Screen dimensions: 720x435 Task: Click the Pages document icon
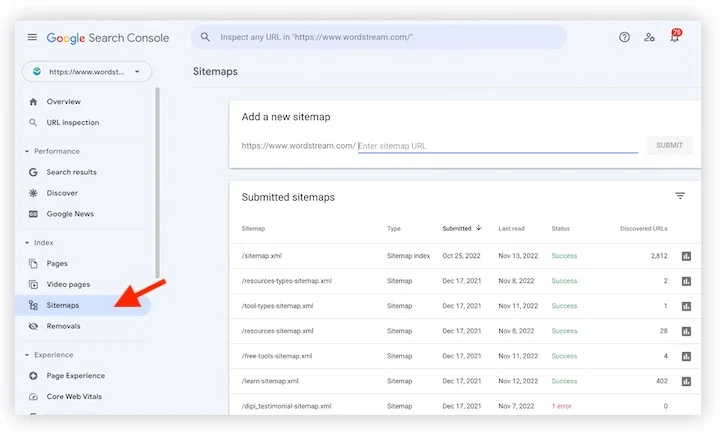coord(33,264)
